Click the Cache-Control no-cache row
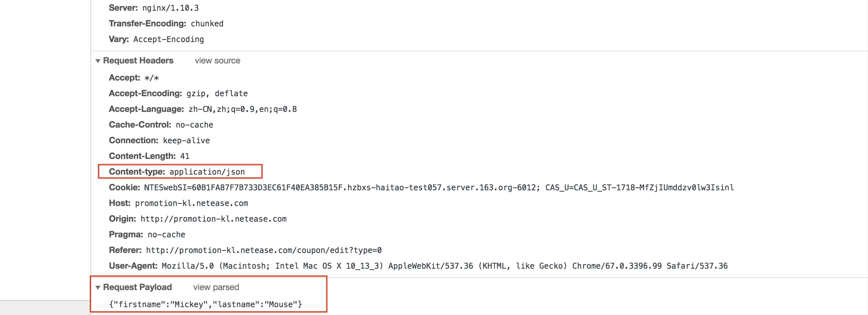 (161, 125)
